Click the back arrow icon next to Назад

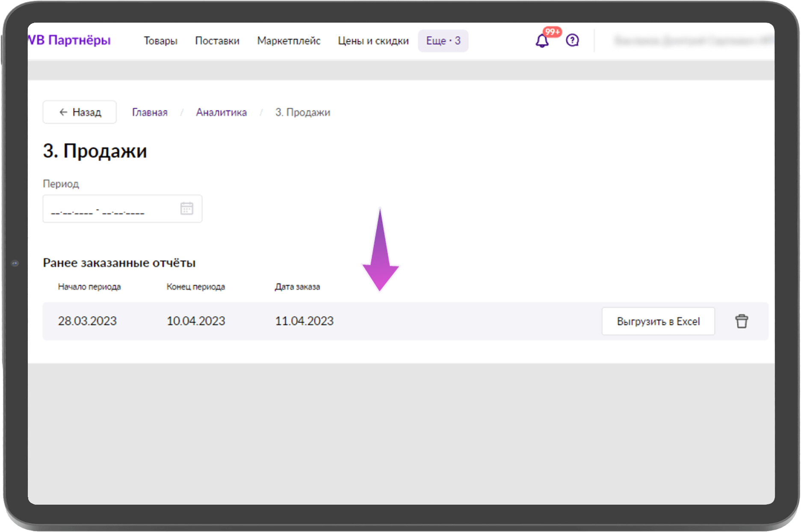coord(63,112)
